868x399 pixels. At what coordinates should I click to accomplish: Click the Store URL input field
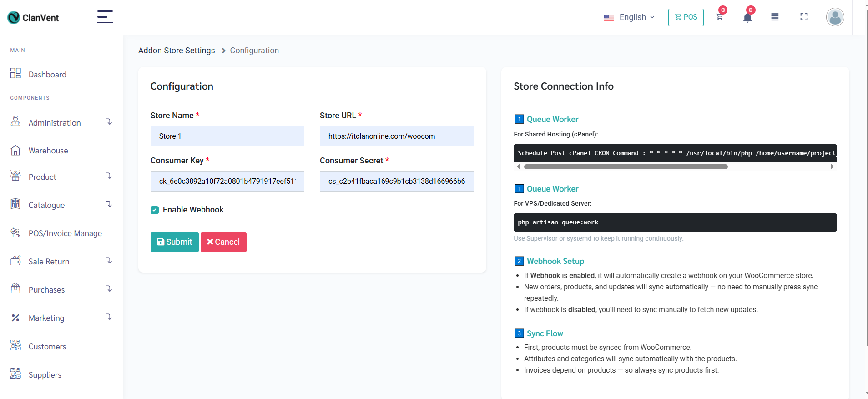[x=396, y=136]
